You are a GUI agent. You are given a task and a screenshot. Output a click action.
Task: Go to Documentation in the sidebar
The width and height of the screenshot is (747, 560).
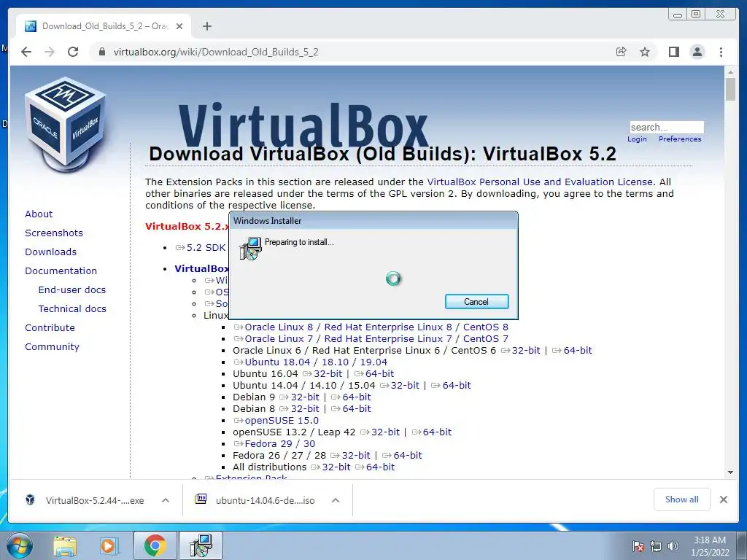(61, 271)
